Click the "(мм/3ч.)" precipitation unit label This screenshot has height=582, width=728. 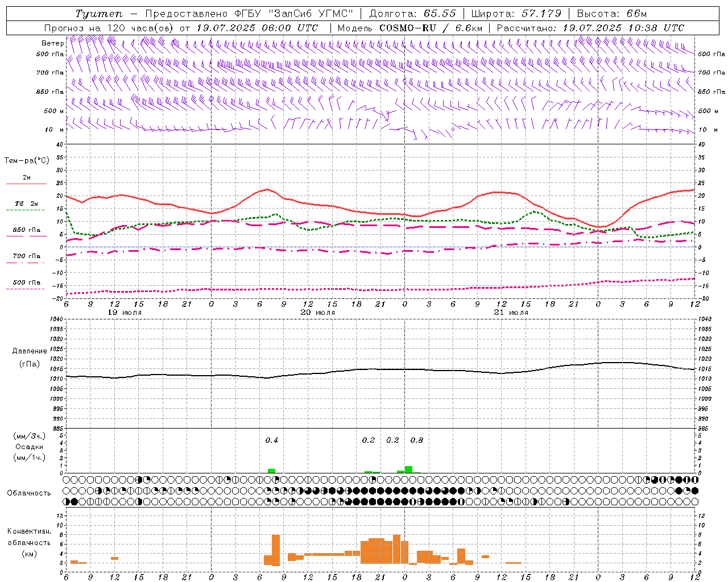[x=30, y=436]
